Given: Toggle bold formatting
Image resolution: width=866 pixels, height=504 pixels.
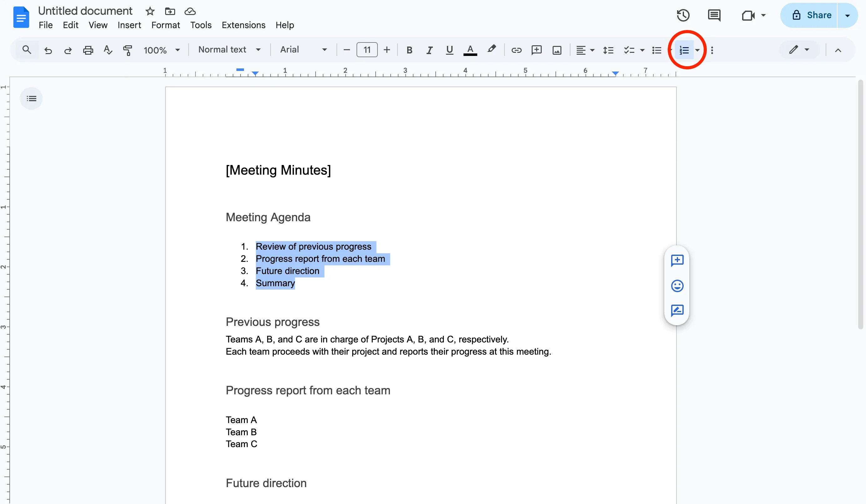Looking at the screenshot, I should pos(409,50).
